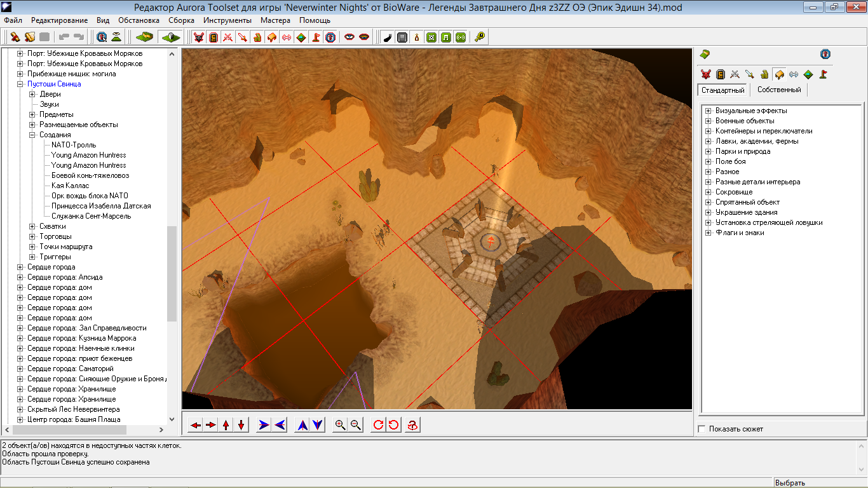Open the Редактирование menu
Screen dimensions: 868x488
pos(60,20)
